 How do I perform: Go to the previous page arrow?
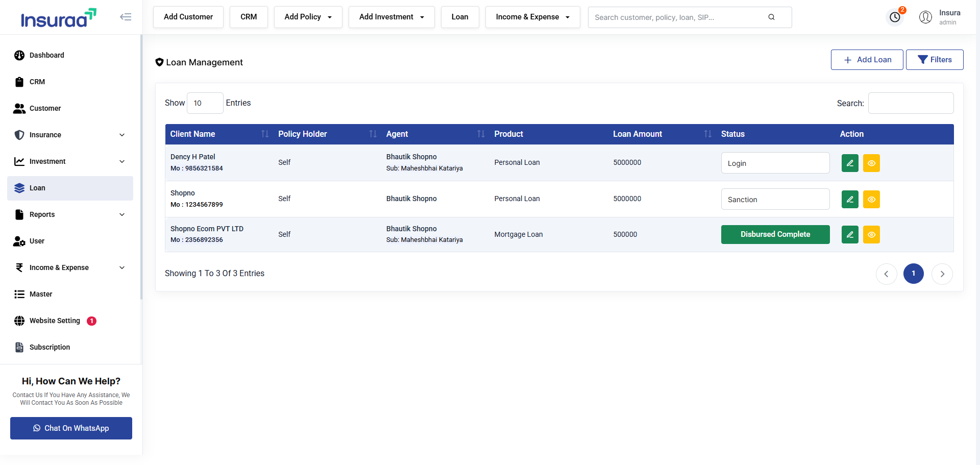(x=887, y=274)
